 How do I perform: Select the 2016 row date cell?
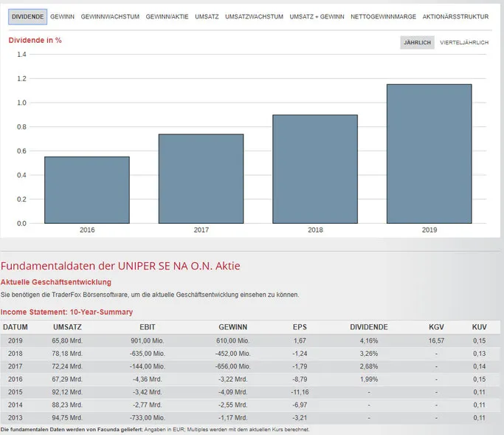coord(15,380)
